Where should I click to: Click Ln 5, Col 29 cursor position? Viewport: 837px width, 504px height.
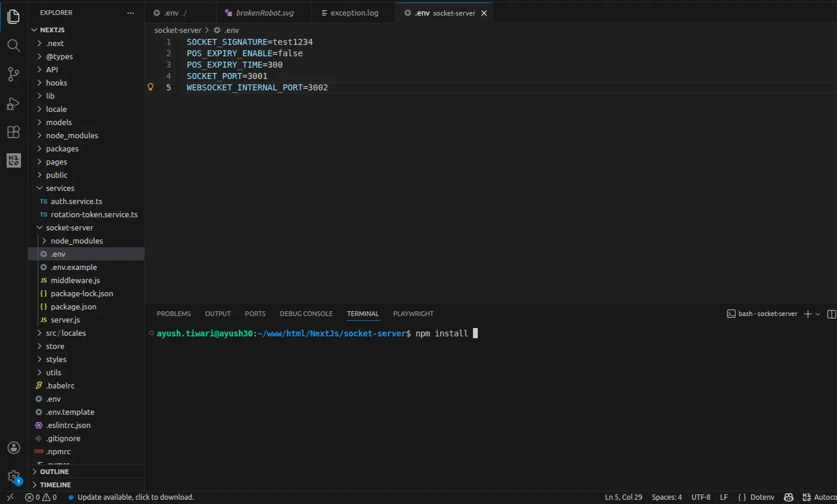pos(624,497)
